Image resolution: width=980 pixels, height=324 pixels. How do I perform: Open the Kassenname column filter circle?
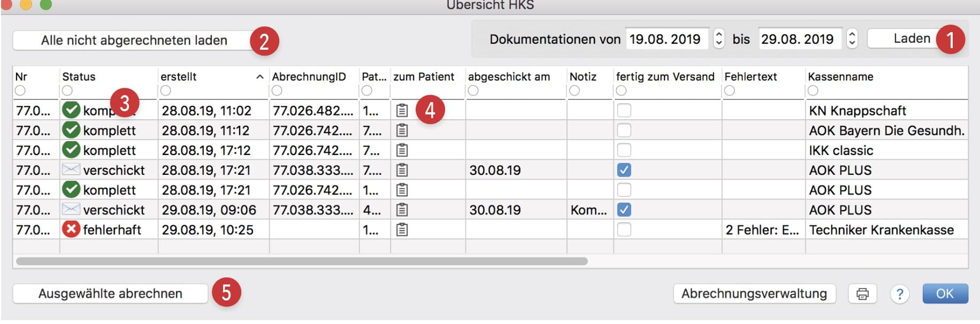point(815,91)
